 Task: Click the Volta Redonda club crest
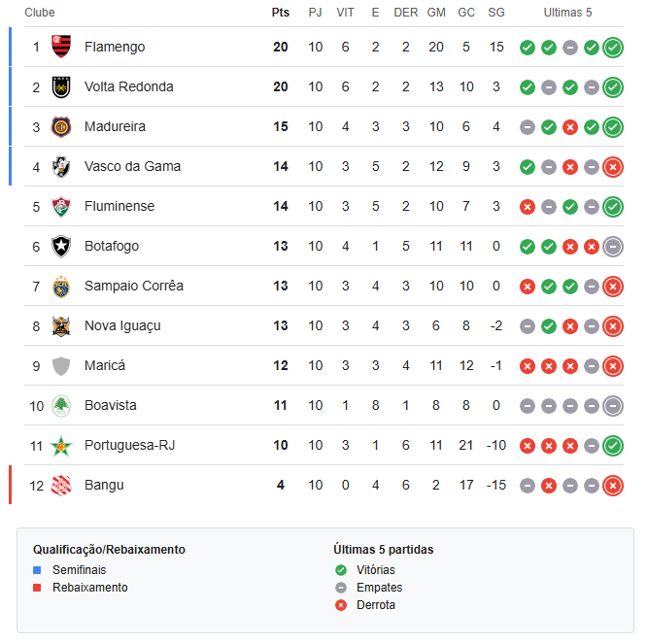click(x=61, y=86)
